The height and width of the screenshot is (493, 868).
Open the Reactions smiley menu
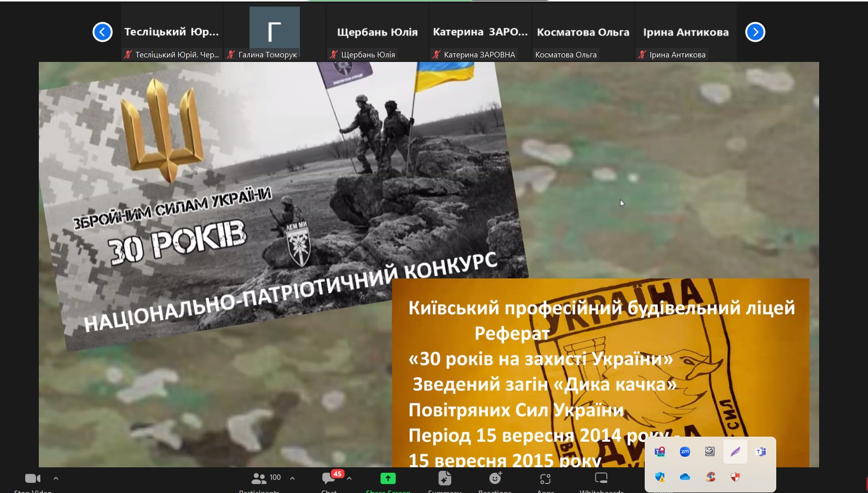(495, 478)
